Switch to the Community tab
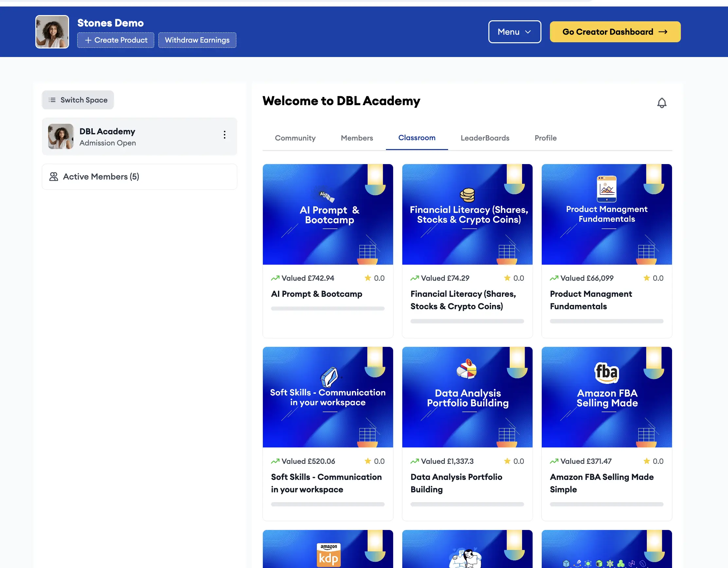Screen dimensions: 728x568 click(x=295, y=138)
